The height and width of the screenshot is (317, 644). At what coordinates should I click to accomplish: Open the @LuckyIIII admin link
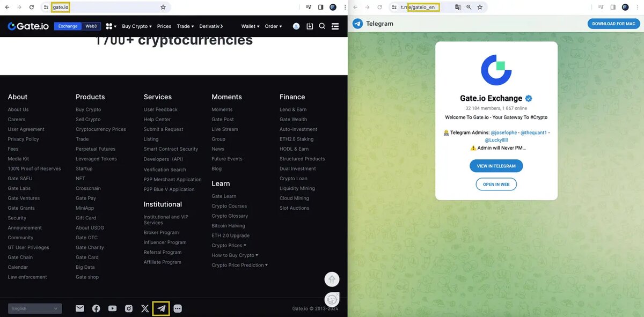[496, 140]
